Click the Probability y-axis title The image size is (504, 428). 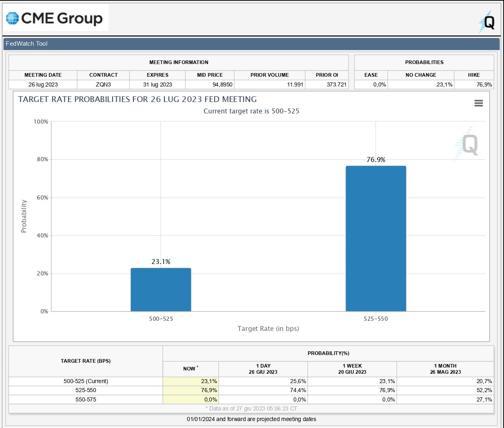point(24,216)
